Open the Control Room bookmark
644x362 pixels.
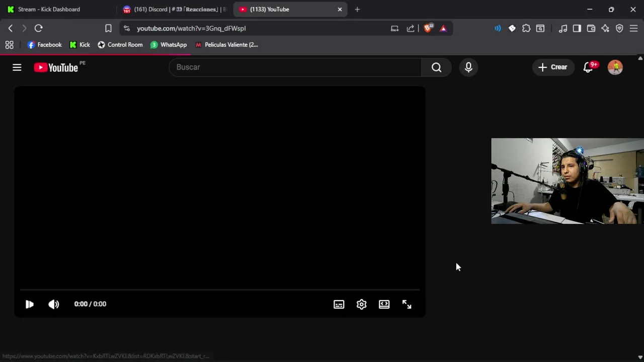click(x=120, y=45)
